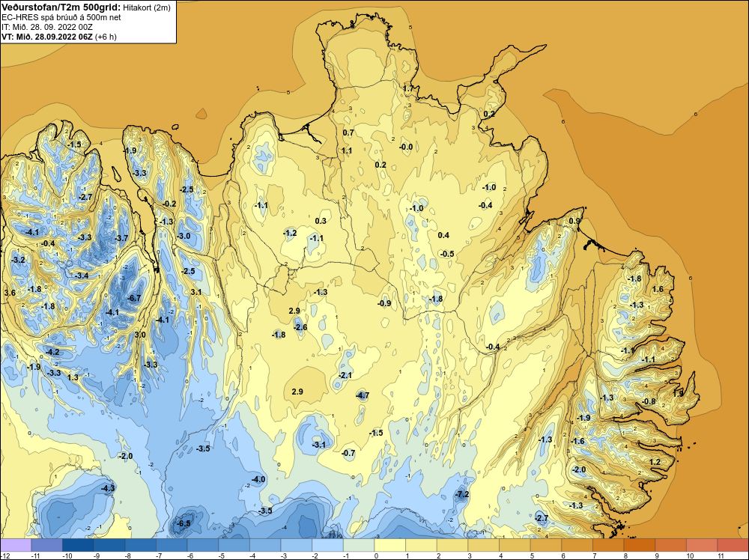Select the legend swatch labeled -5
This screenshot has width=749, height=560.
pyautogui.click(x=234, y=545)
